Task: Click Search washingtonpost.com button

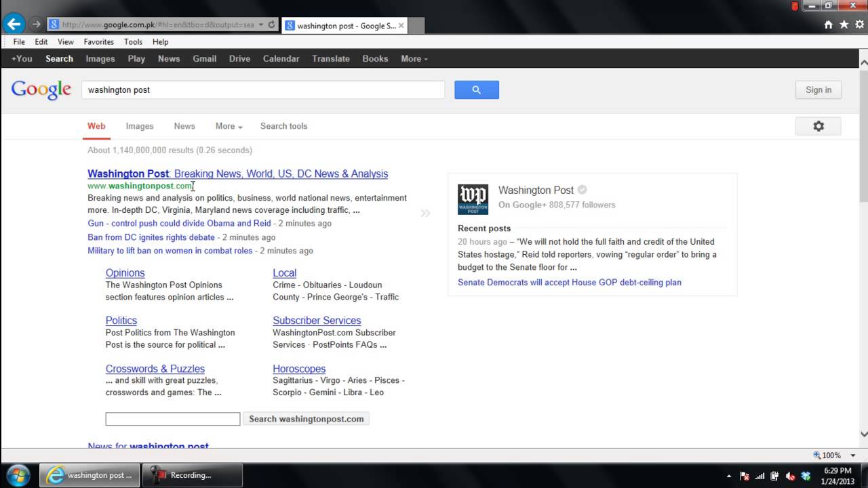Action: click(307, 419)
